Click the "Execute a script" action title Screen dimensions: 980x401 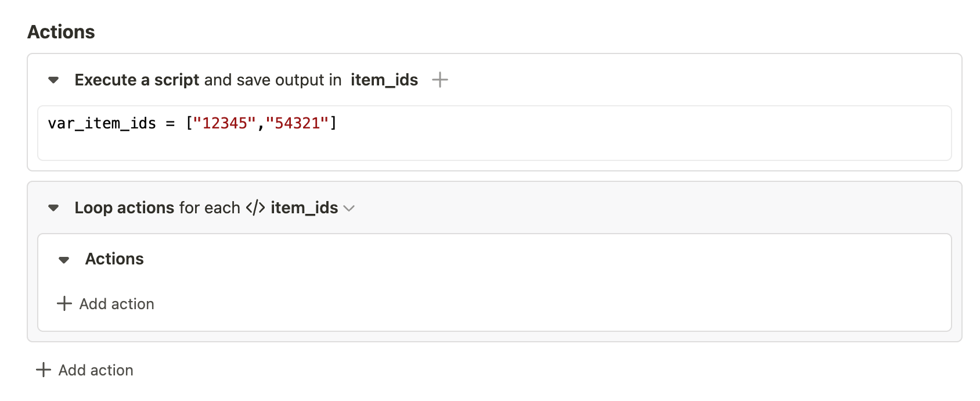point(136,80)
